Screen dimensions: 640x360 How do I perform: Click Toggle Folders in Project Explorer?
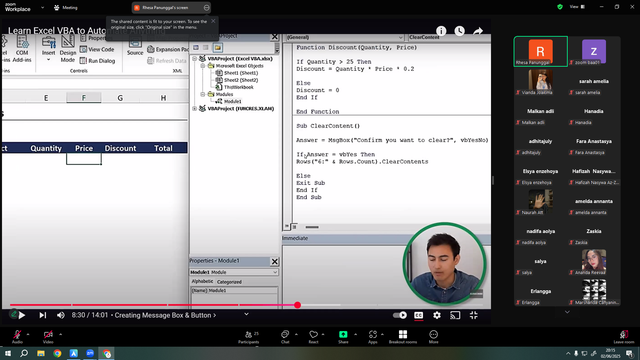tap(218, 47)
